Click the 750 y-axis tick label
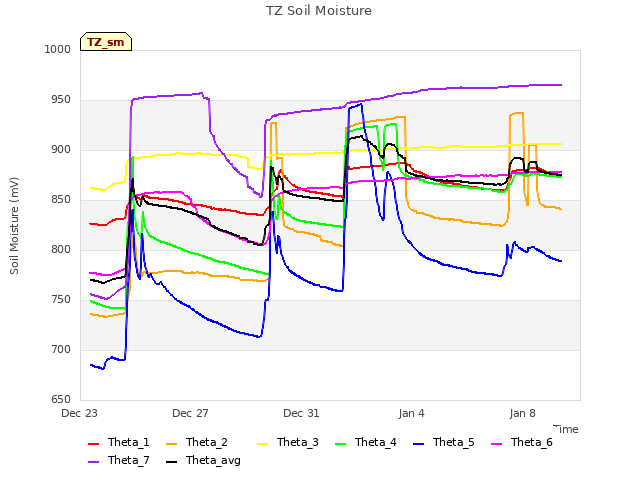 [x=61, y=300]
